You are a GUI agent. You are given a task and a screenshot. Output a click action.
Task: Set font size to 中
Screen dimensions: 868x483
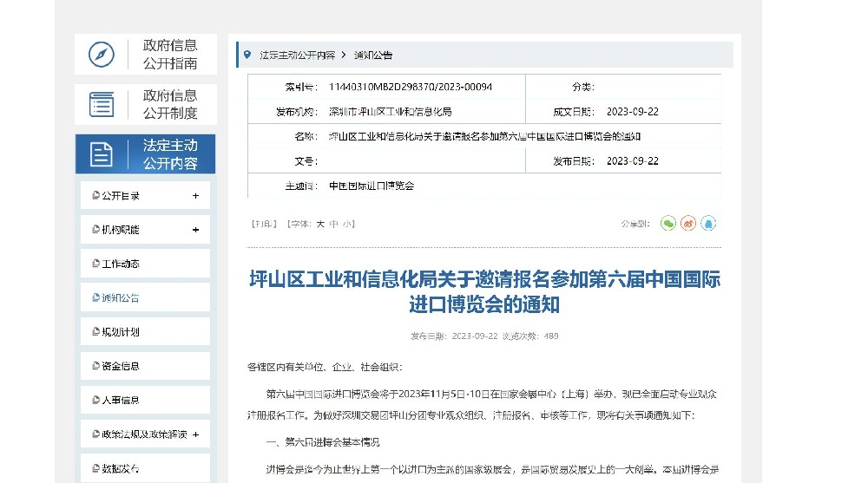point(334,224)
